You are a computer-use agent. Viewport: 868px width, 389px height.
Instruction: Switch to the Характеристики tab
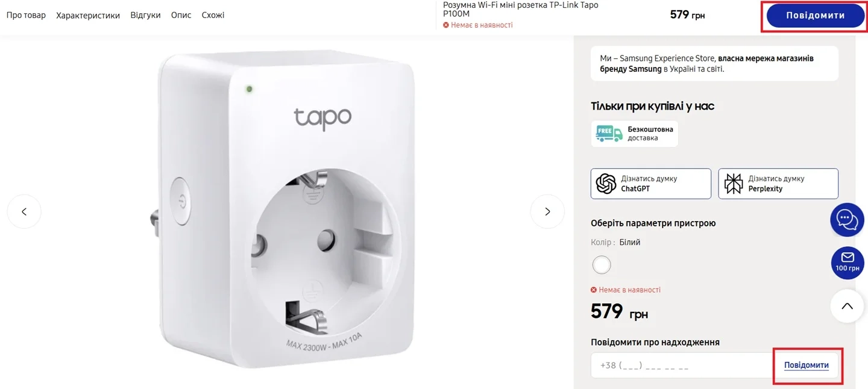pyautogui.click(x=88, y=15)
